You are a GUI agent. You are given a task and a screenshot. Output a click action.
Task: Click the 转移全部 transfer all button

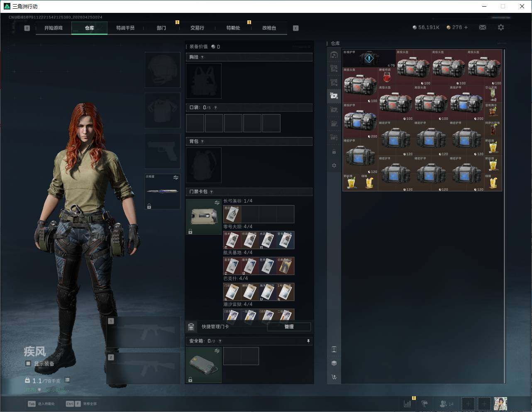(x=81, y=404)
